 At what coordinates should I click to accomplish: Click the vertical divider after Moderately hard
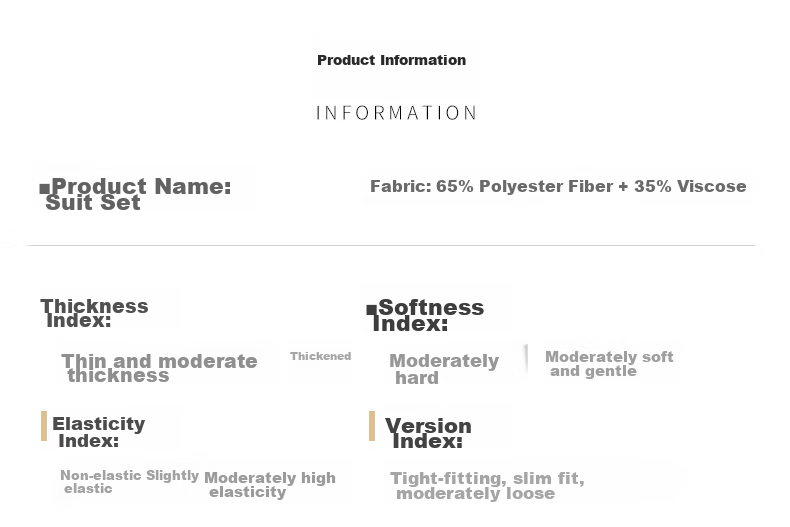[x=526, y=358]
